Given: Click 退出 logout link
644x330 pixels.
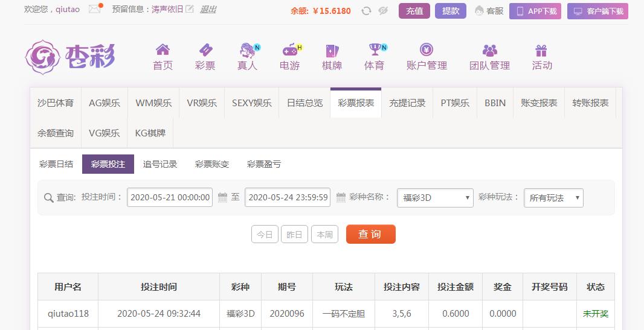Looking at the screenshot, I should click(208, 9).
